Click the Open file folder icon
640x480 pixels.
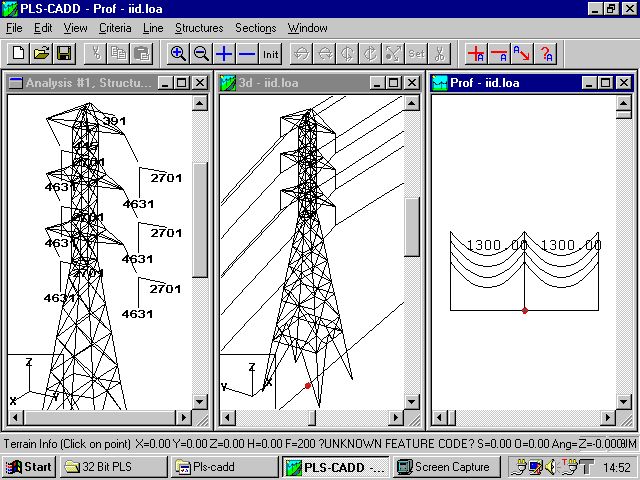[41, 53]
